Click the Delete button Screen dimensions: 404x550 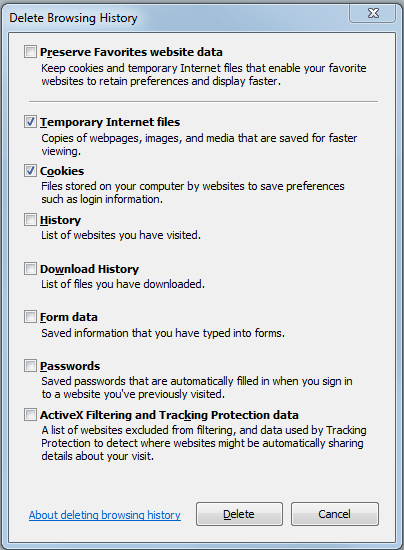point(239,514)
